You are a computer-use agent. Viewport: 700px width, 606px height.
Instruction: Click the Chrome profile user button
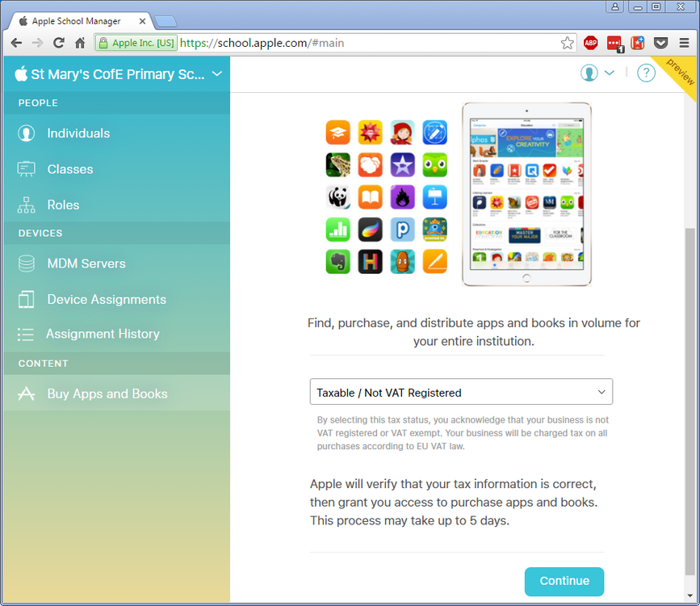(615, 6)
